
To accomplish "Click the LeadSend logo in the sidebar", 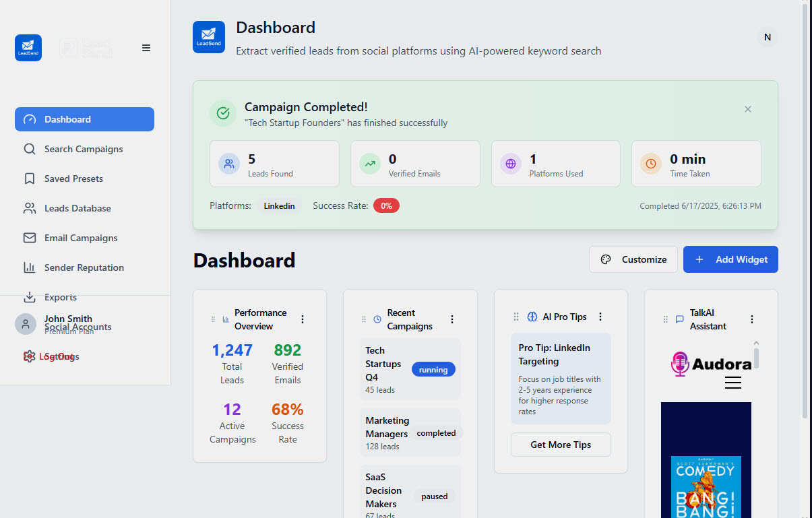I will click(28, 48).
